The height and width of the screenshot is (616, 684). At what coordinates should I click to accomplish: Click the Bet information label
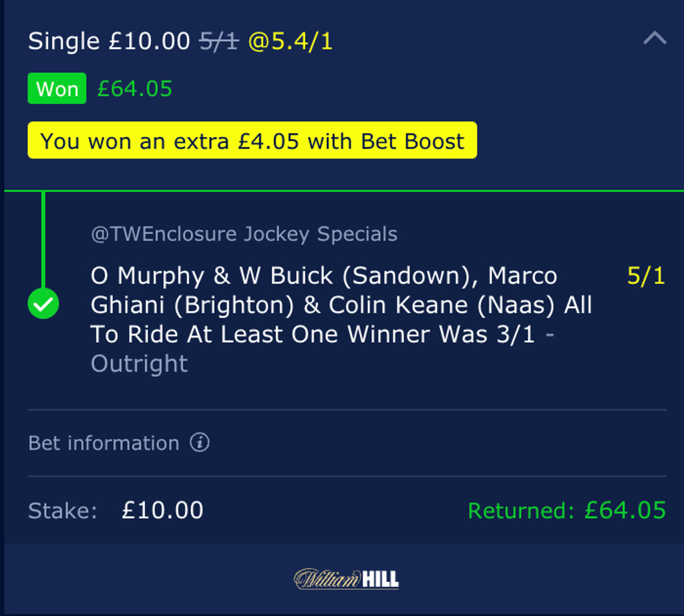click(x=104, y=443)
